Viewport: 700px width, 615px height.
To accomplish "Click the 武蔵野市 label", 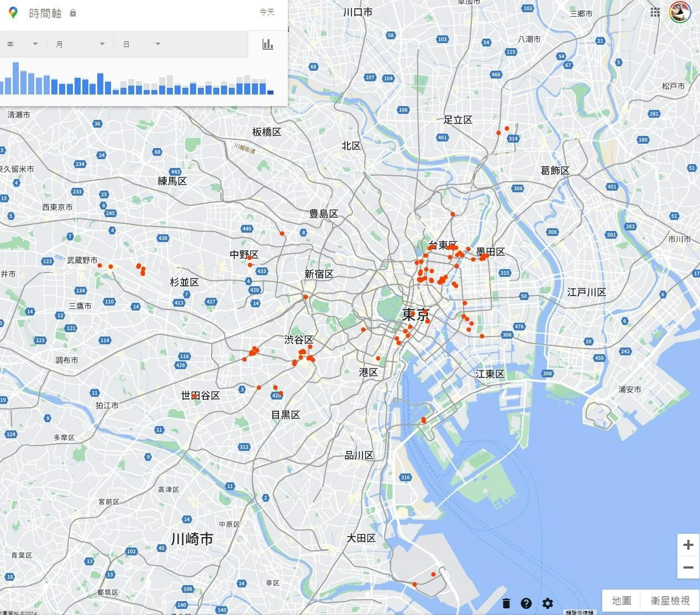I will click(x=82, y=260).
